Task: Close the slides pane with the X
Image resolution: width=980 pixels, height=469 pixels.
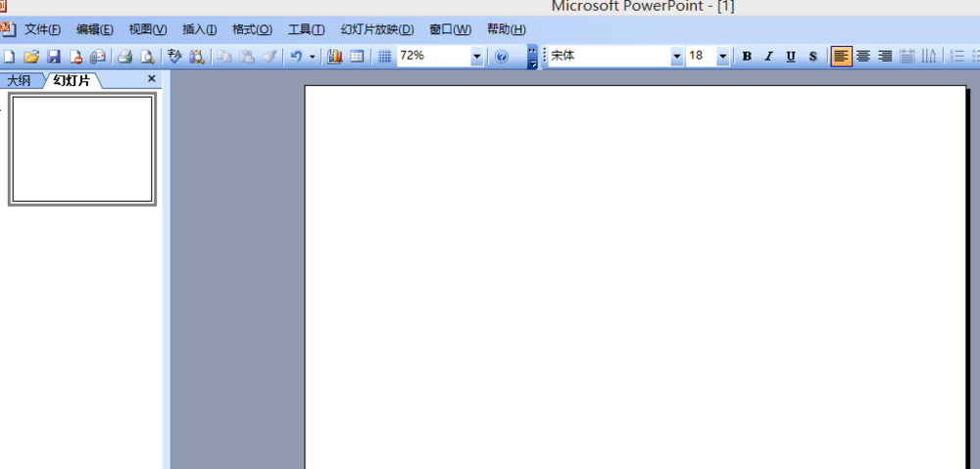Action: click(x=152, y=78)
